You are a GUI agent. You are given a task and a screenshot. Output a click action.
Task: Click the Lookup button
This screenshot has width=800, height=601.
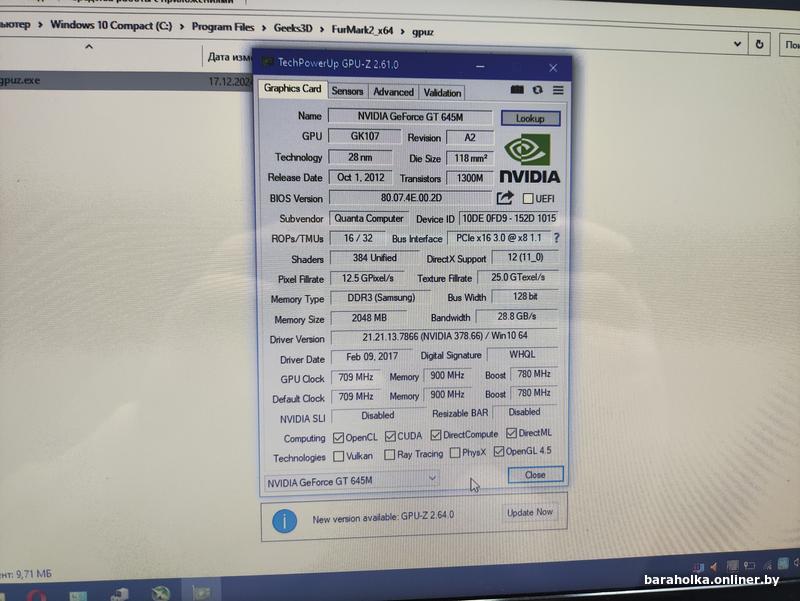pos(530,118)
